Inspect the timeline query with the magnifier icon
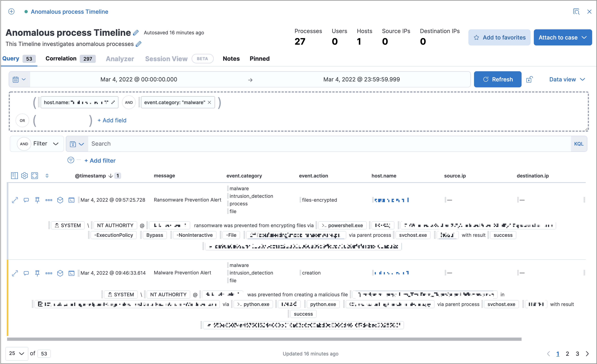Screen dimensions: 597x364 tap(576, 11)
